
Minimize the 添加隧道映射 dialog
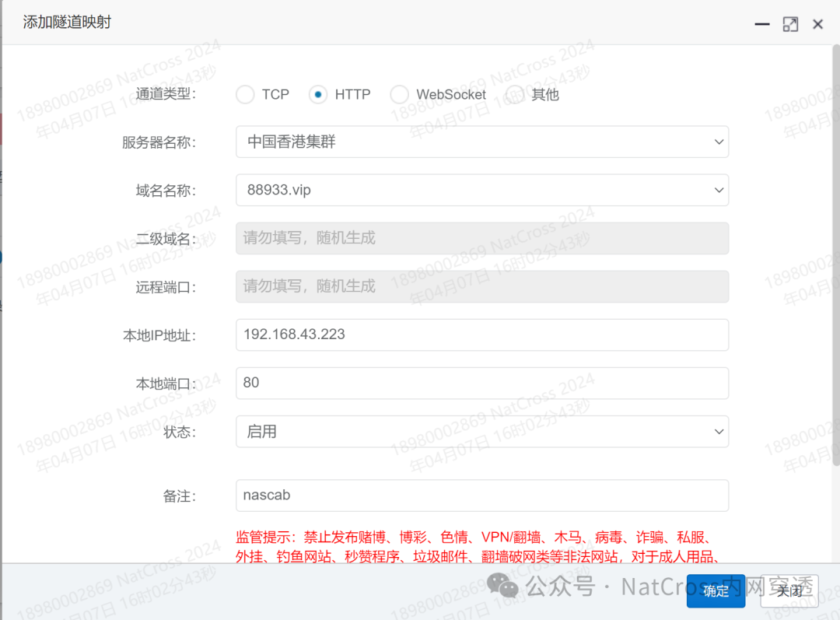761,24
